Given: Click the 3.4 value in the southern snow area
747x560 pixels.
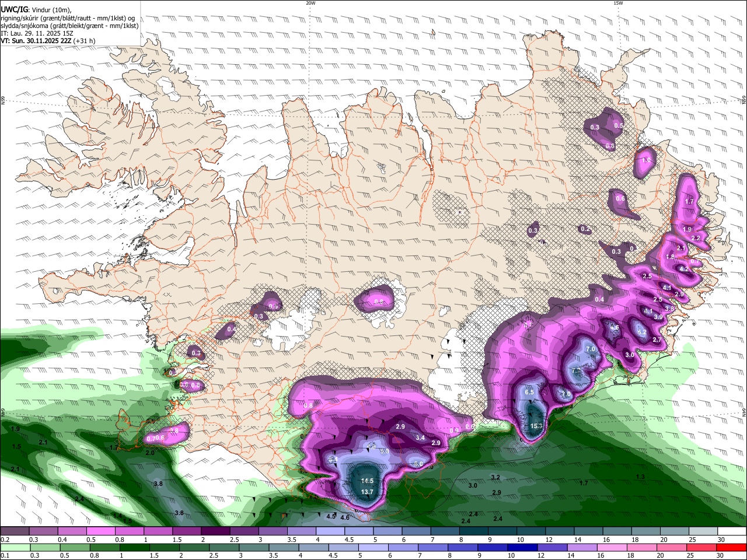Looking at the screenshot, I should 420,437.
